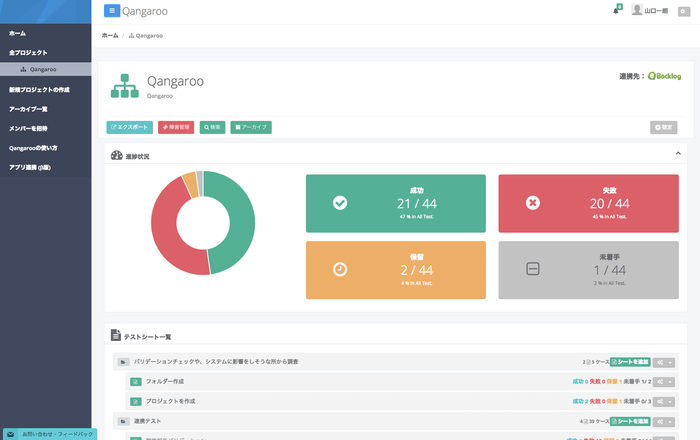Select アーカイブ一覧 in the sidebar
The width and height of the screenshot is (700, 440).
tap(29, 108)
